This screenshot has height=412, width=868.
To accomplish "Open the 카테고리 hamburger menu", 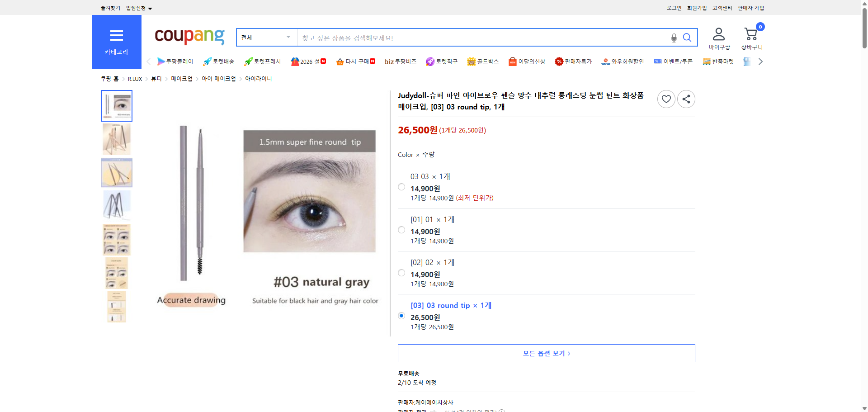I will tap(116, 35).
